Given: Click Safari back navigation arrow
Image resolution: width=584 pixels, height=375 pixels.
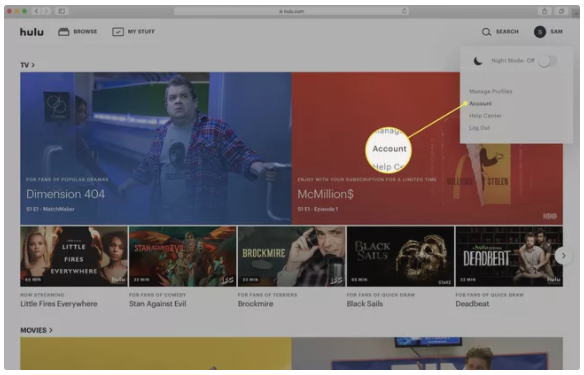Looking at the screenshot, I should tap(36, 11).
